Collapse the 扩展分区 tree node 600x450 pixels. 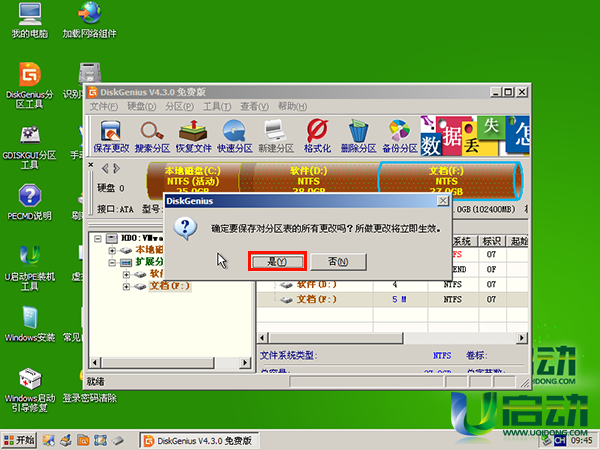pyautogui.click(x=112, y=262)
